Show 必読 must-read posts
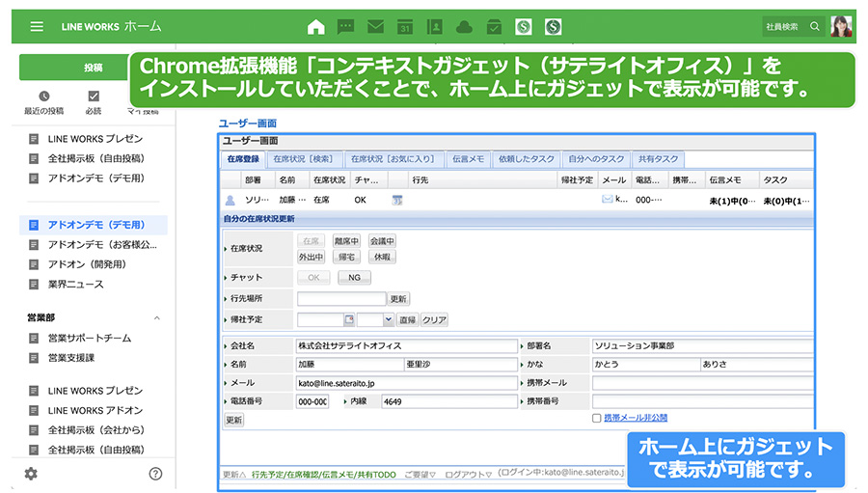The width and height of the screenshot is (868, 493). (x=94, y=102)
